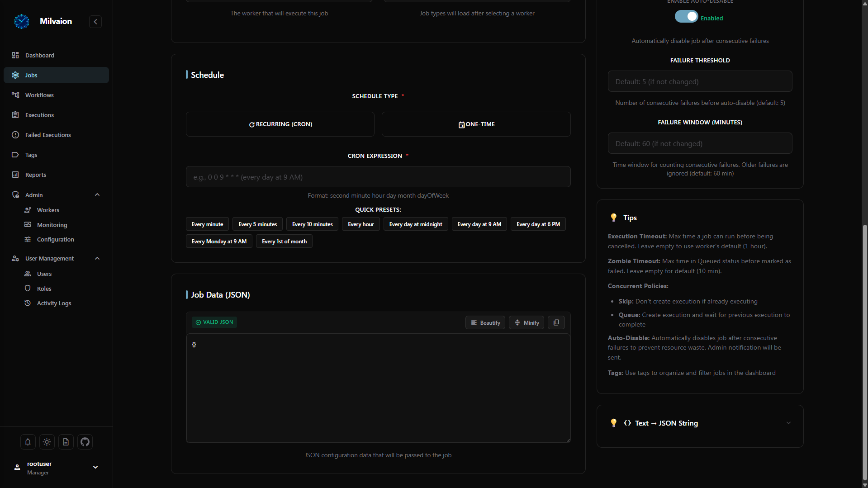Apply the Every 5 minutes preset
The width and height of the screenshot is (868, 488).
click(x=258, y=224)
